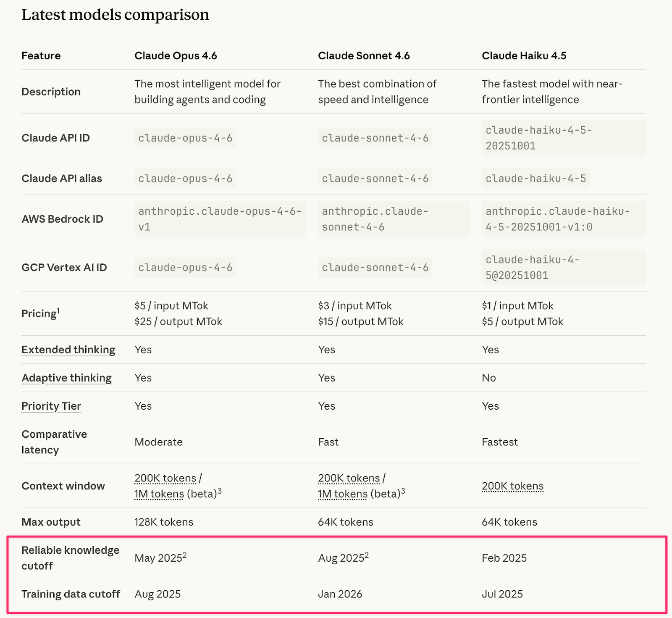Click the Sonnet code in Claude API alias row
672x618 pixels.
click(375, 179)
